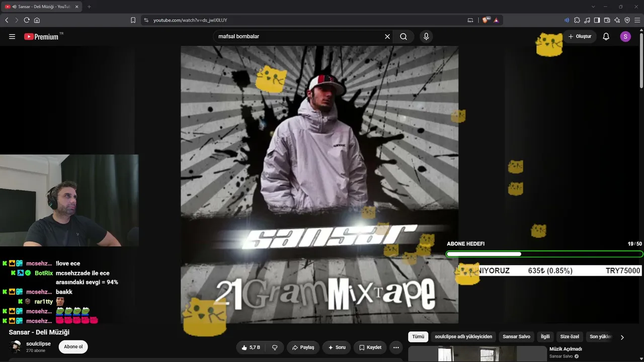Cast or install via the screen icon in address bar
Screen dimensions: 644x362
(470, 20)
